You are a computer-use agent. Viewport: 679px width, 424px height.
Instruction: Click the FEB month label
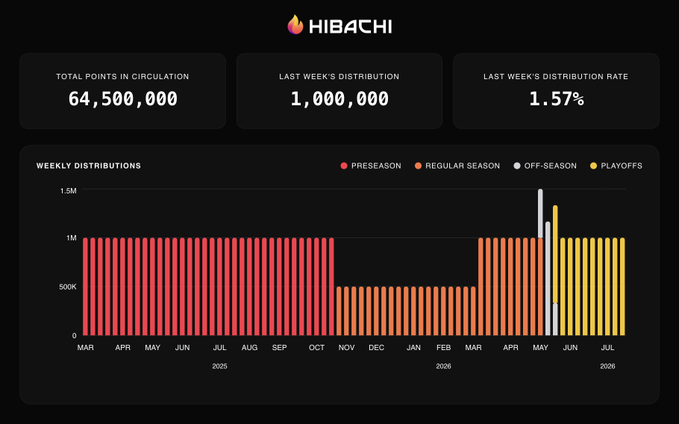443,348
